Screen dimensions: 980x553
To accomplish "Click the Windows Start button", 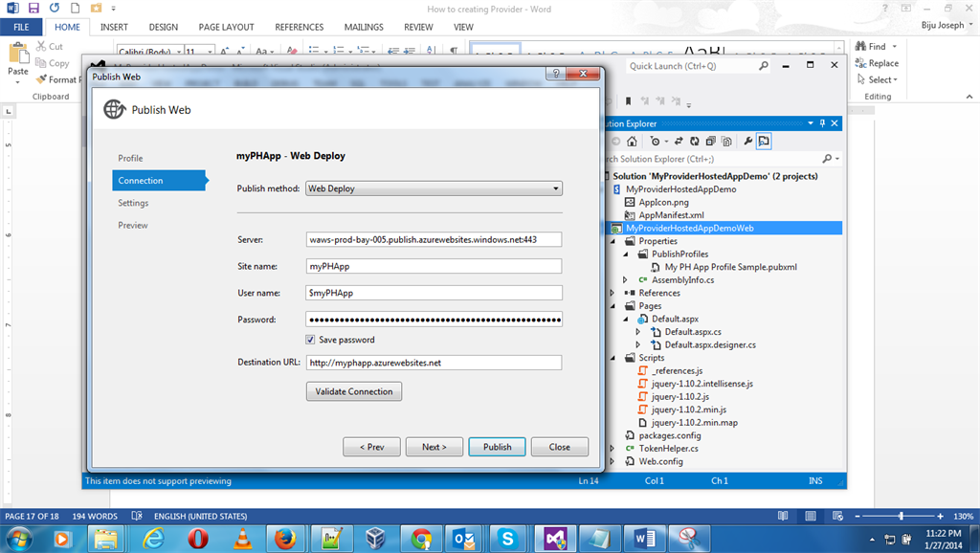I will pyautogui.click(x=18, y=538).
